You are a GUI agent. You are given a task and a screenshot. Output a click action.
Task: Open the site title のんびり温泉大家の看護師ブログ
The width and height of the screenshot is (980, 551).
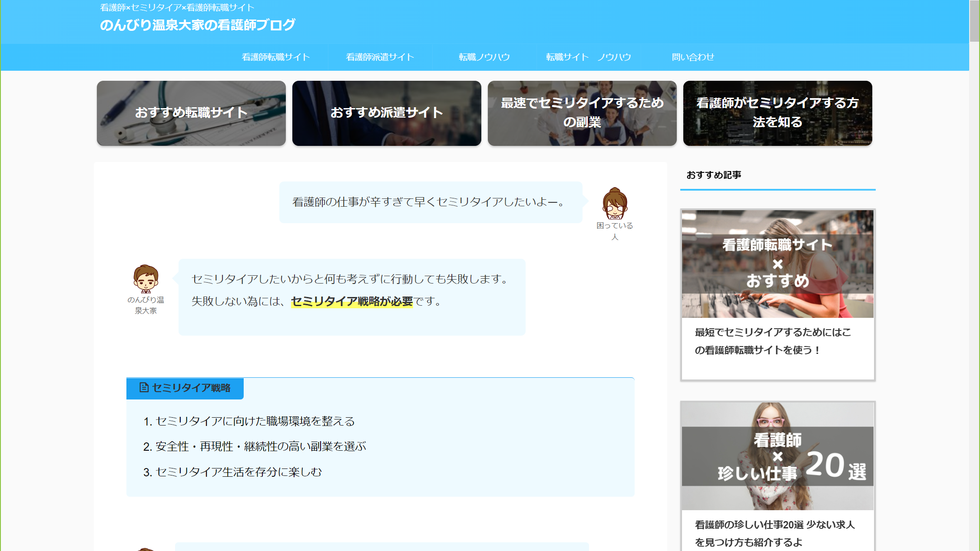pyautogui.click(x=198, y=25)
